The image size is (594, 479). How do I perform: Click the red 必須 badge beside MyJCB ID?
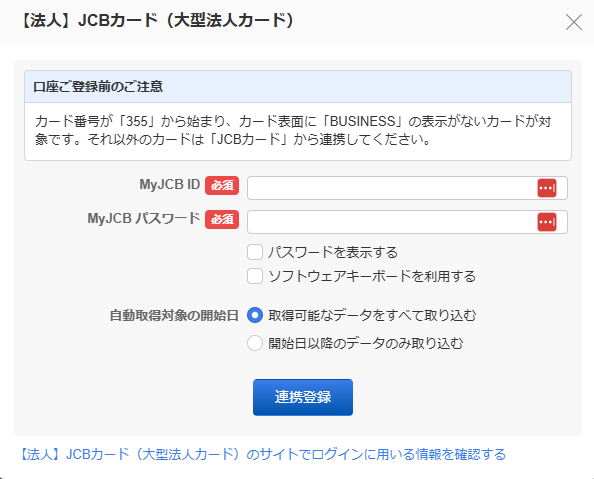[x=222, y=185]
